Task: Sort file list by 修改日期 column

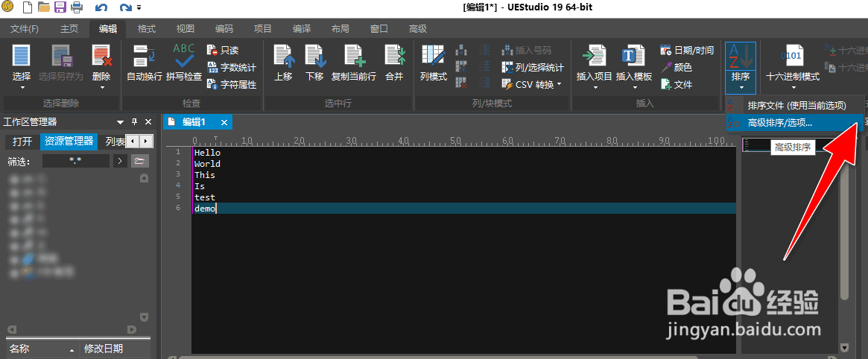Action: (x=115, y=349)
